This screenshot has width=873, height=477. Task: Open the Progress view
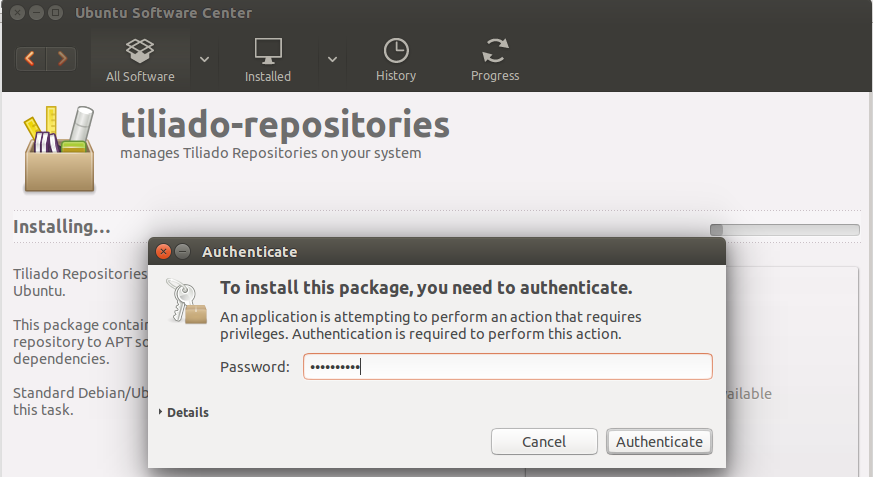tap(495, 61)
